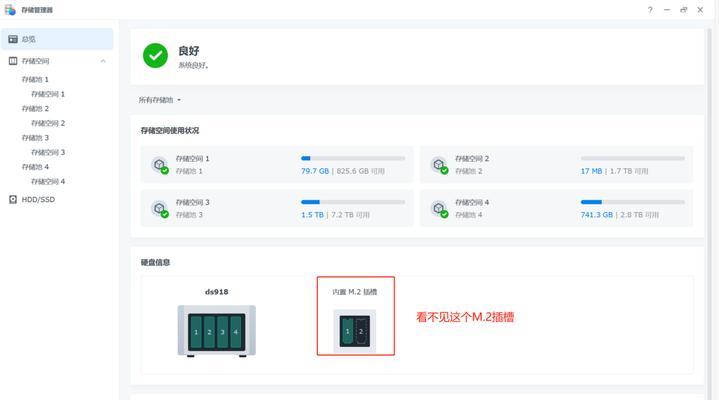The width and height of the screenshot is (719, 400).
Task: Click the vertical scrollbar on right edge
Action: pyautogui.click(x=709, y=206)
